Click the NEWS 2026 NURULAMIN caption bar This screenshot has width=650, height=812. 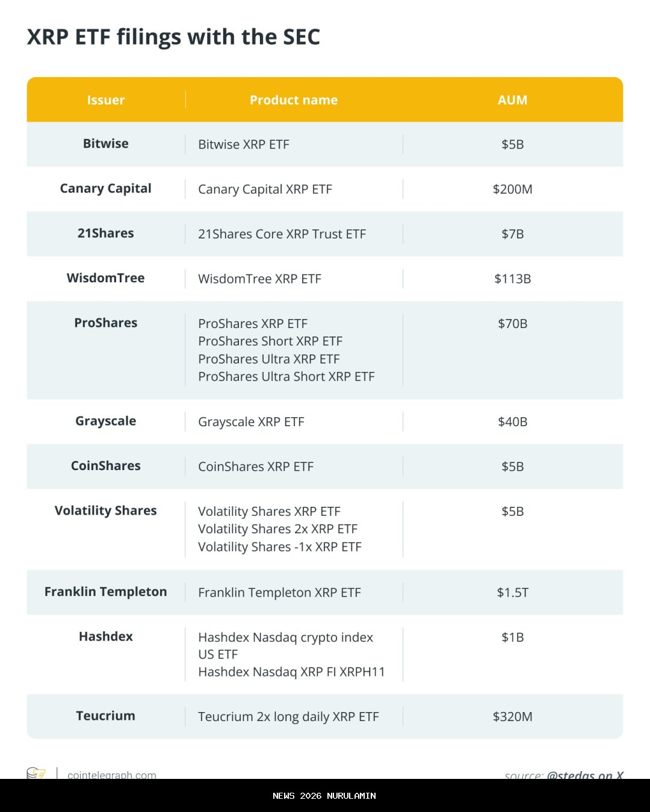(324, 796)
